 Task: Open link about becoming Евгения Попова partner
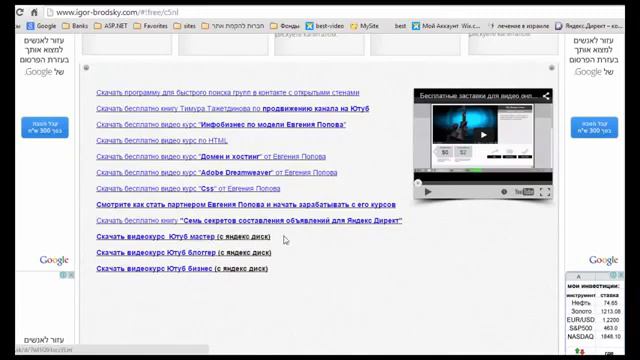pyautogui.click(x=246, y=204)
